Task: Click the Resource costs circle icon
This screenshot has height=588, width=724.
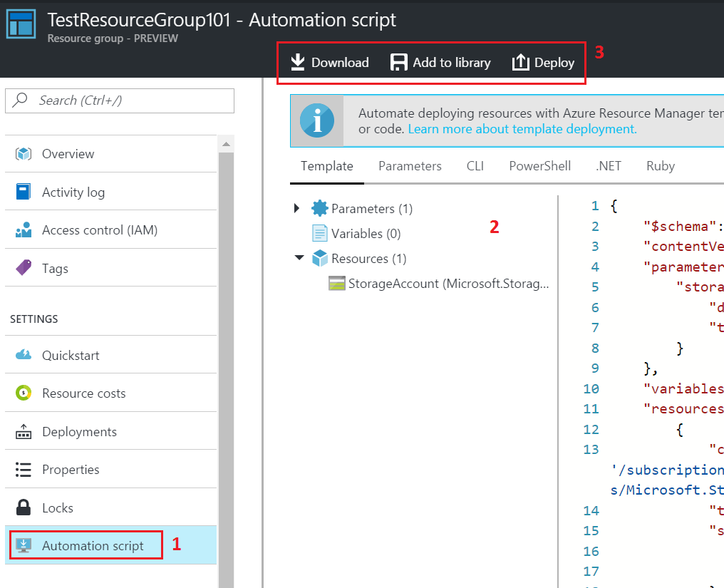Action: click(24, 393)
